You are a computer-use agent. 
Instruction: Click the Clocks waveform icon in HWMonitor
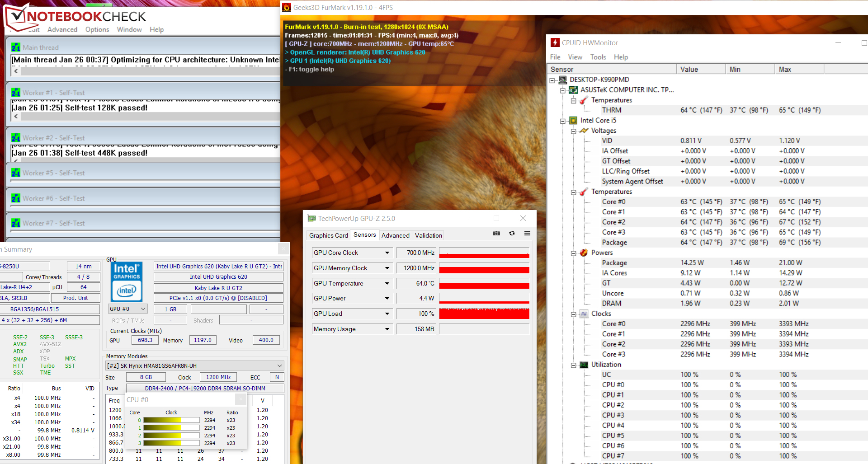[x=584, y=314]
